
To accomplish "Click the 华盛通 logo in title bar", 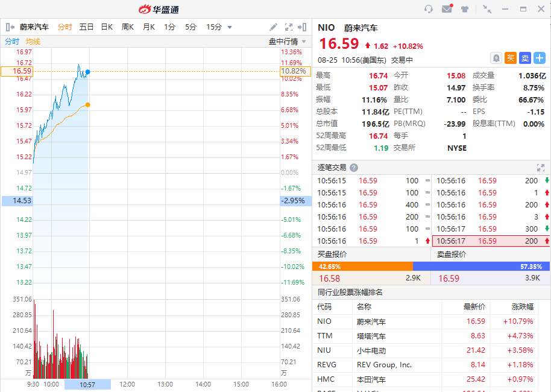I will point(159,9).
